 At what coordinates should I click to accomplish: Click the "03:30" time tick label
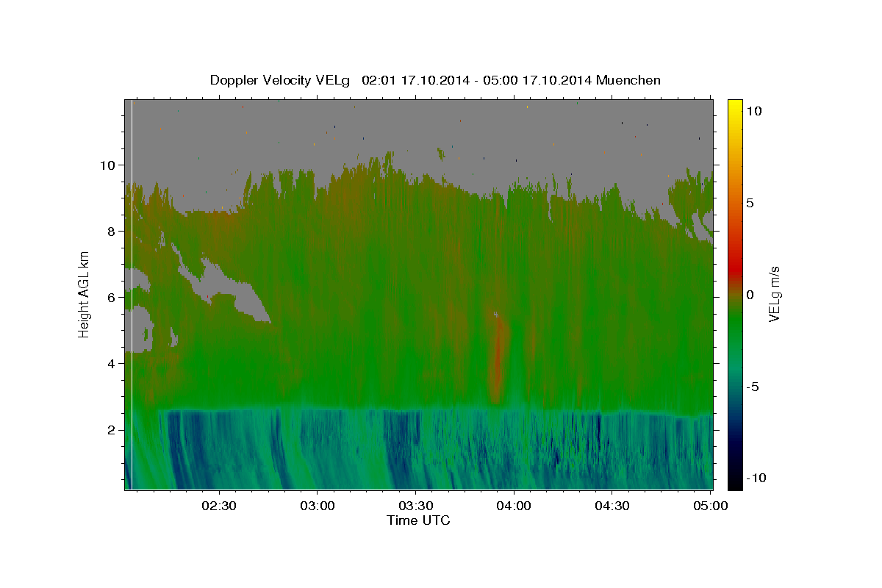[416, 506]
